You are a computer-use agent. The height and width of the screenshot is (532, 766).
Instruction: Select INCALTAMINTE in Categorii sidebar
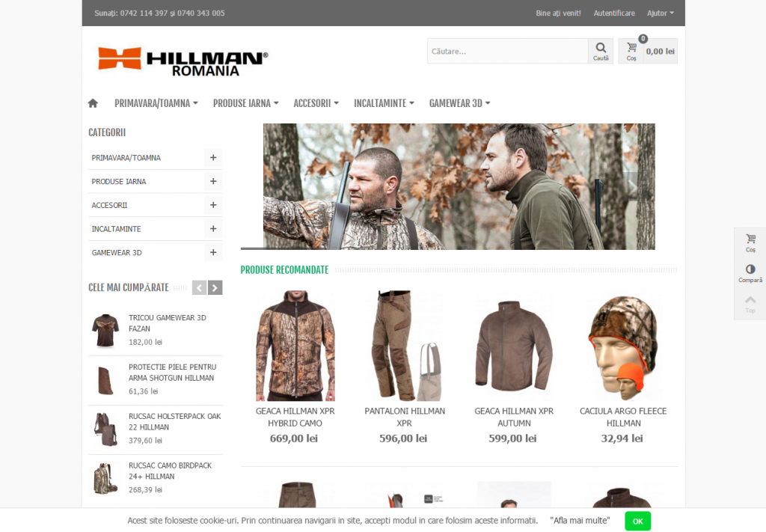(x=116, y=229)
